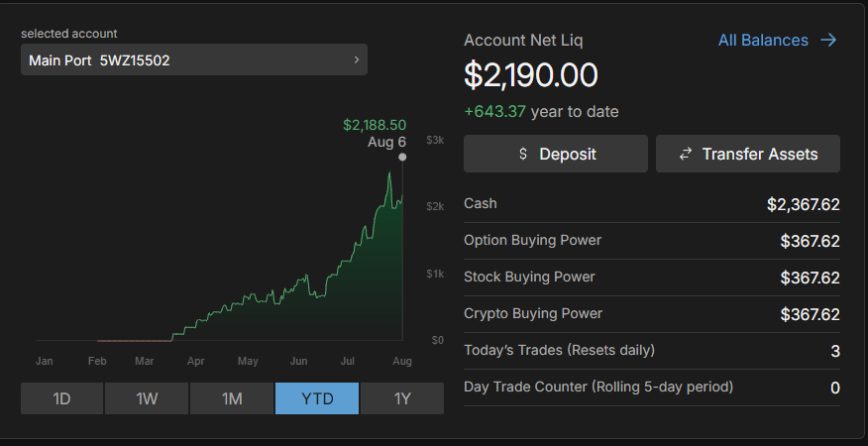
Task: Click the Account Net Liq value $2,190.00
Action: [x=531, y=75]
